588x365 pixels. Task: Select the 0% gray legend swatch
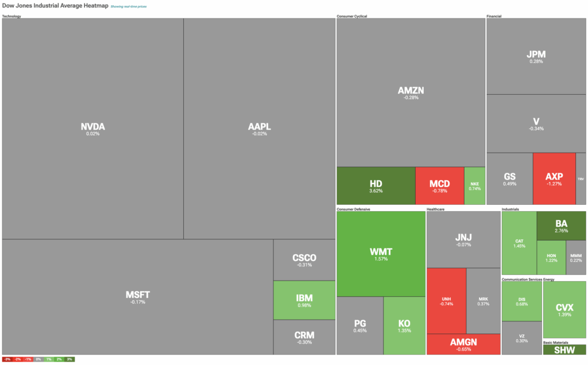pyautogui.click(x=38, y=359)
